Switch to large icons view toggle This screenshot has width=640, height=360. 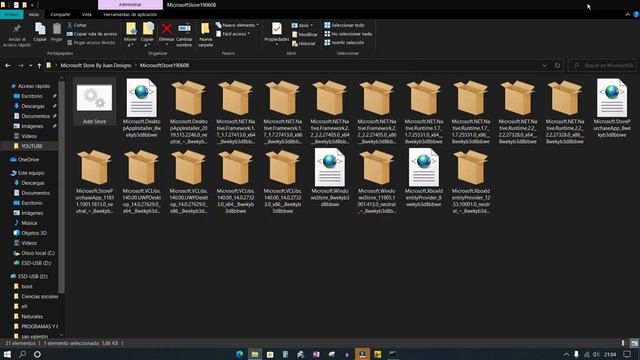[633, 343]
